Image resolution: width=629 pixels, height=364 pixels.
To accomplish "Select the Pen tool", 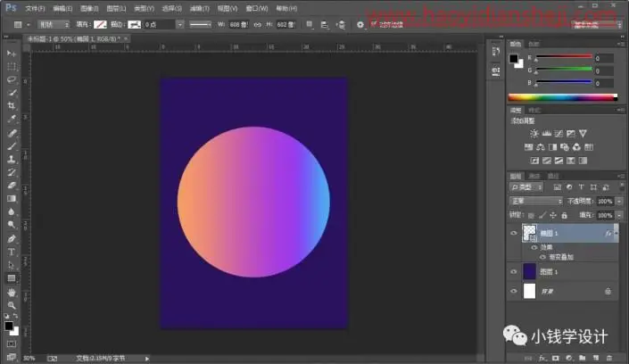I will pos(12,239).
